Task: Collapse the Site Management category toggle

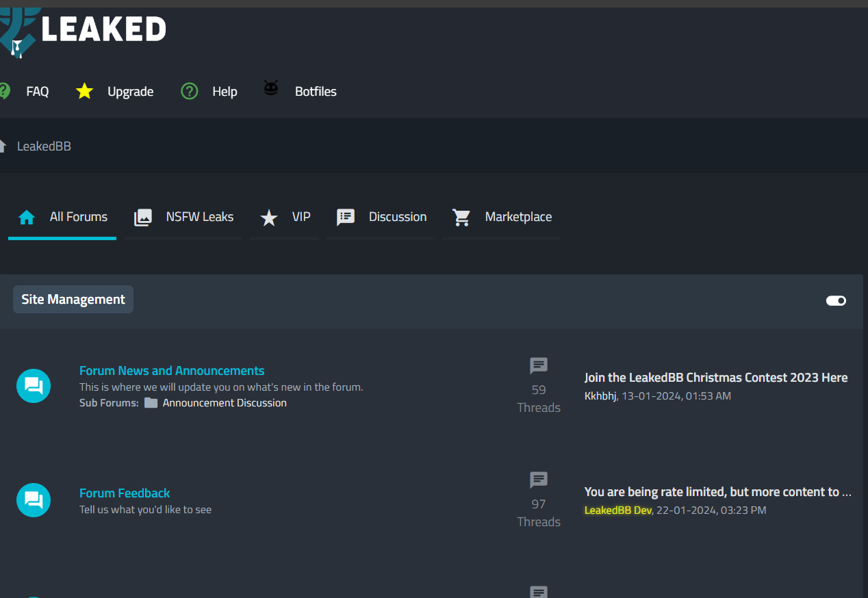Action: click(836, 300)
